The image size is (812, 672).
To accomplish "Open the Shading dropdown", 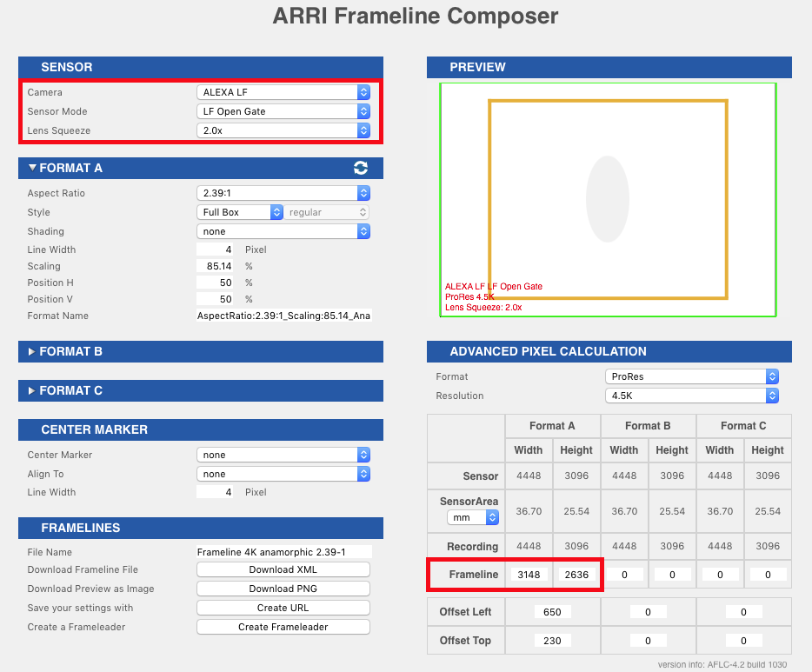I will 283,231.
